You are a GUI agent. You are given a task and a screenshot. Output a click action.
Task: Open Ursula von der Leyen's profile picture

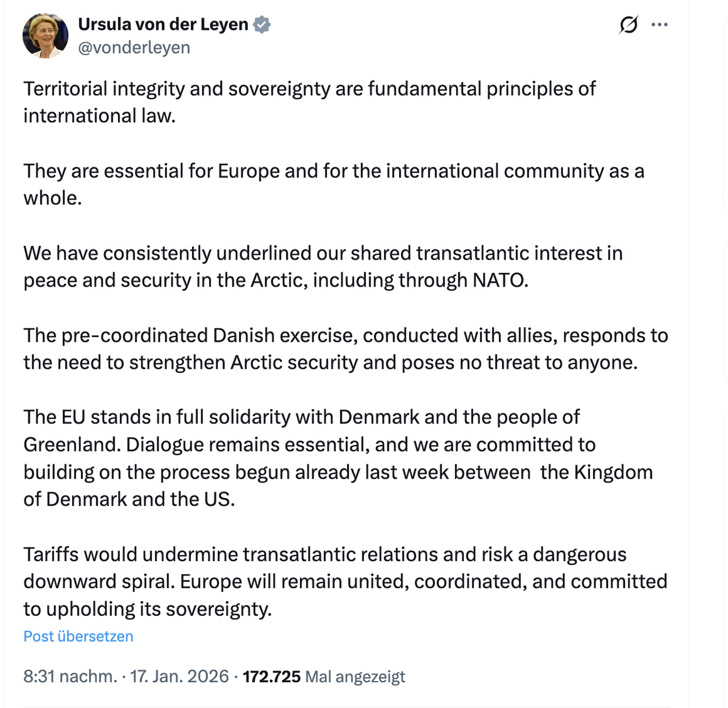click(45, 35)
